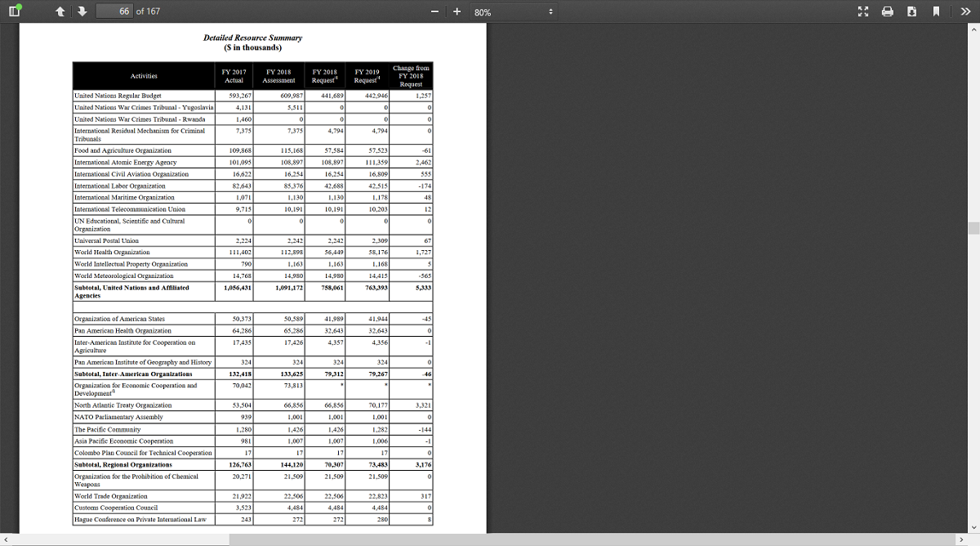This screenshot has height=546, width=980.
Task: Select the 'Pan American Health Organization' row label
Action: coord(122,330)
